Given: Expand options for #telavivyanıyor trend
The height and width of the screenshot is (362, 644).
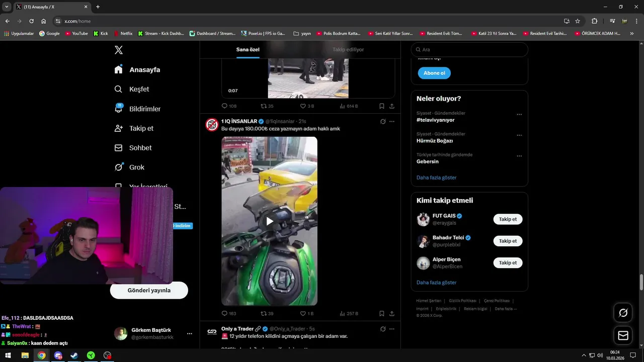Looking at the screenshot, I should (519, 115).
